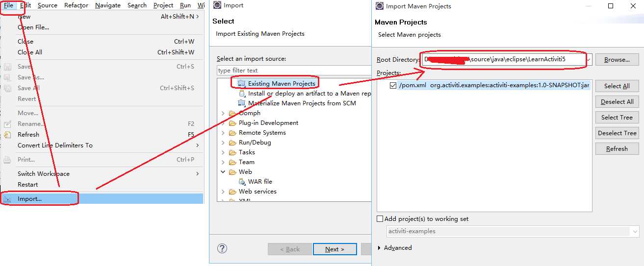Enable Add project(s) to working set

coord(380,219)
